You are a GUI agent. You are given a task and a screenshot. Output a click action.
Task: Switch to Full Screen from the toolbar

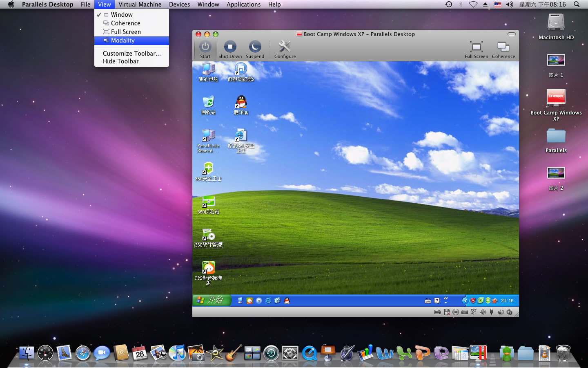[476, 47]
